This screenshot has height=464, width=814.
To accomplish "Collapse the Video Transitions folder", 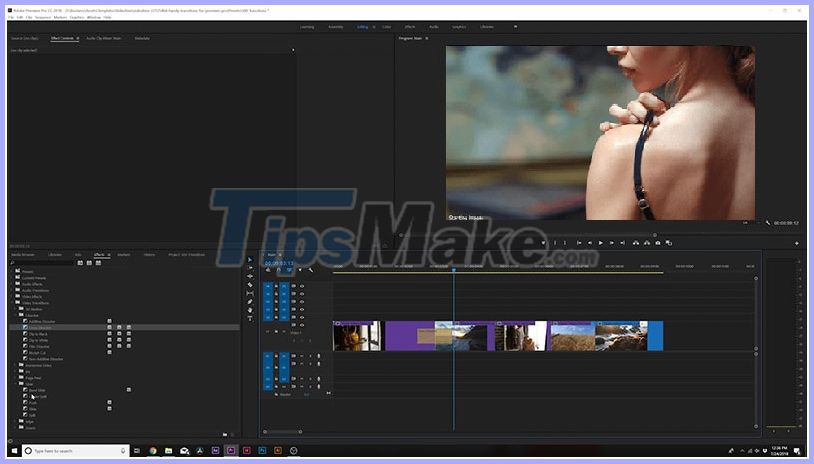I will [12, 303].
